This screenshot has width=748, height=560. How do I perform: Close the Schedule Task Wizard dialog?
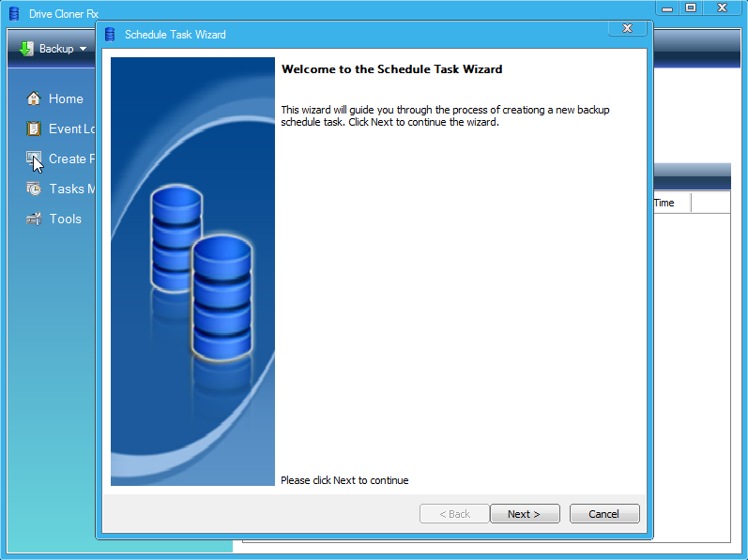[627, 29]
